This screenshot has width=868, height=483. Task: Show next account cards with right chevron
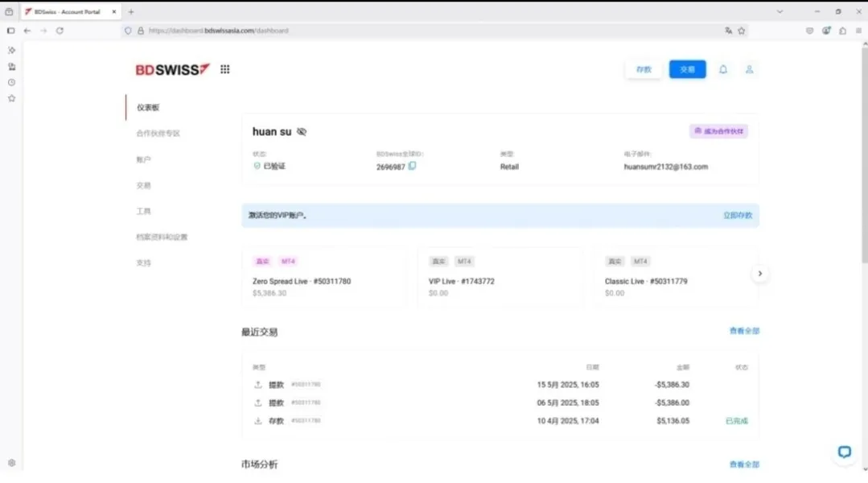click(760, 274)
